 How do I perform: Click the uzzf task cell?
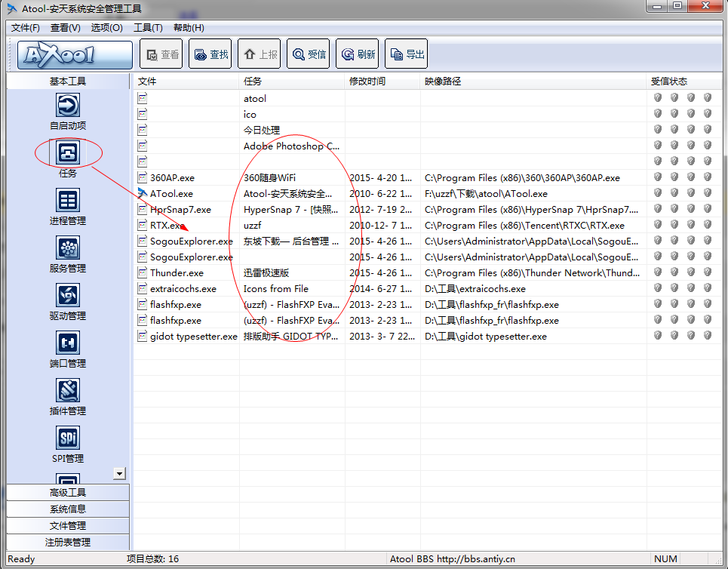click(253, 226)
